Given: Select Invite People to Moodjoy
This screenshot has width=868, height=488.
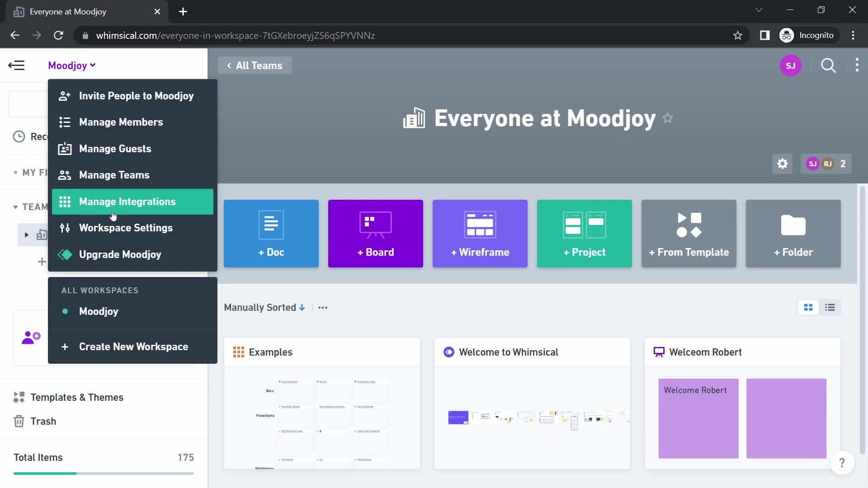Looking at the screenshot, I should (x=132, y=96).
